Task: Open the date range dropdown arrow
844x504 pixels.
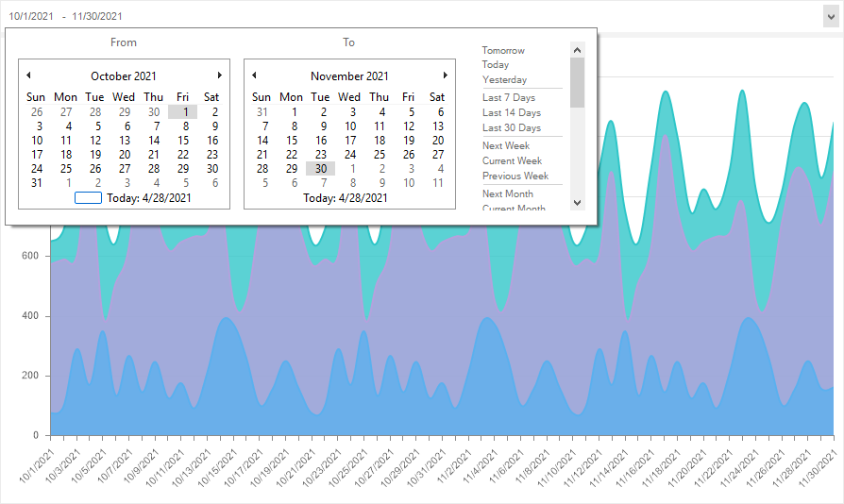Action: point(829,16)
